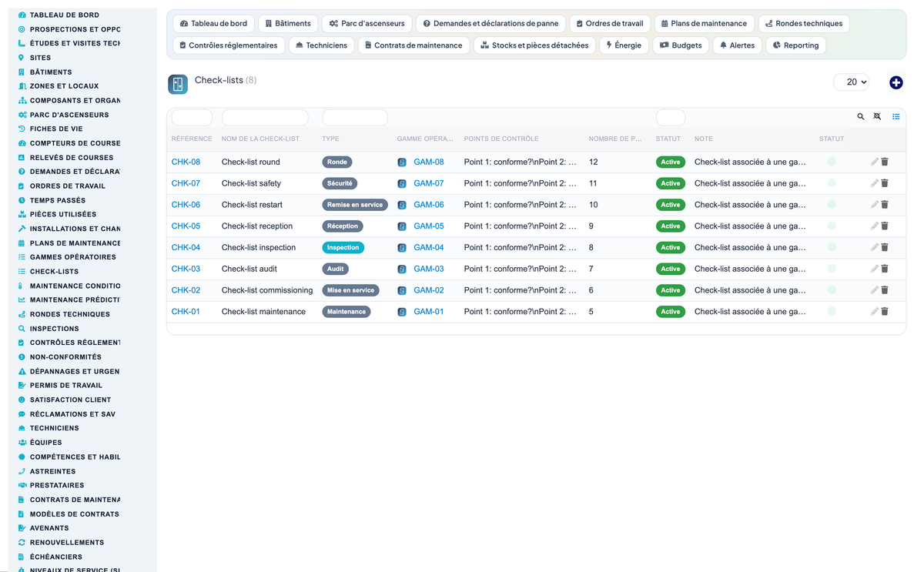Click the Check-lists module icon beside title
The width and height of the screenshot is (924, 572).
[178, 85]
